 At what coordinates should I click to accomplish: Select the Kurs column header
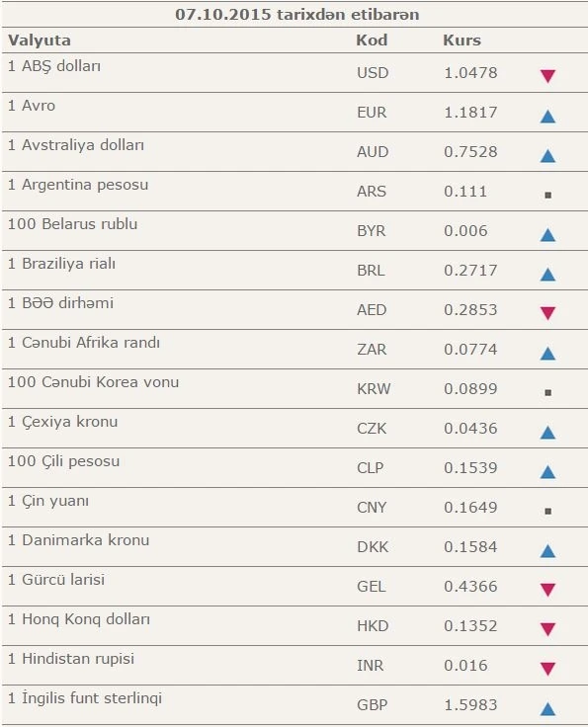(462, 40)
